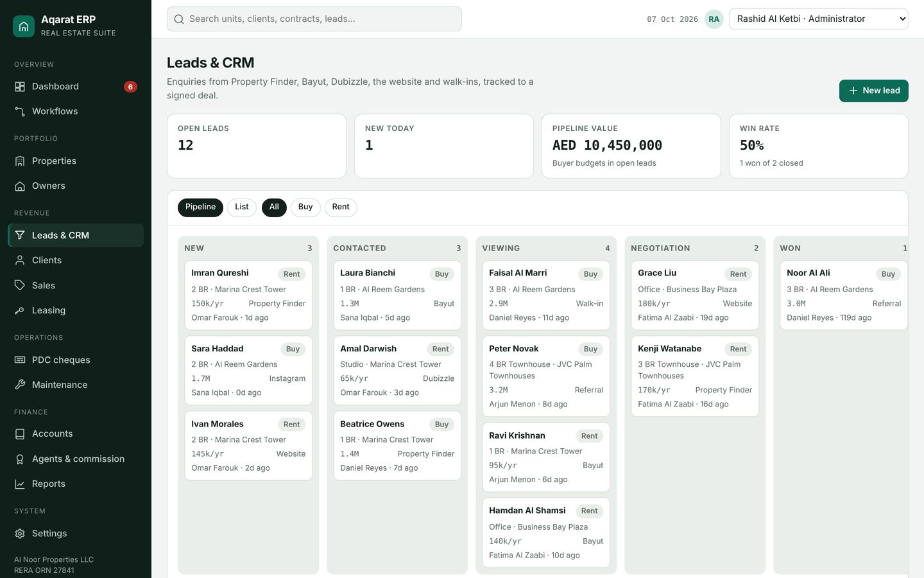Go to PDC cheques page

point(76,360)
